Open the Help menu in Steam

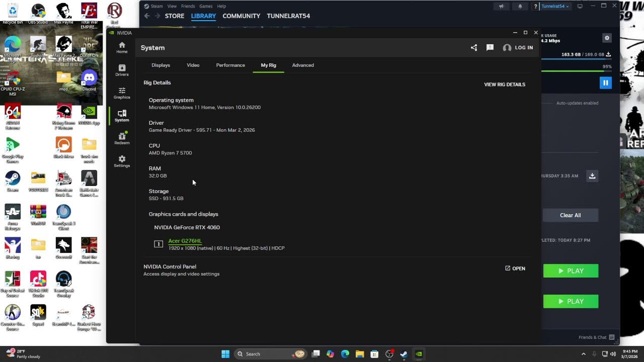(222, 6)
